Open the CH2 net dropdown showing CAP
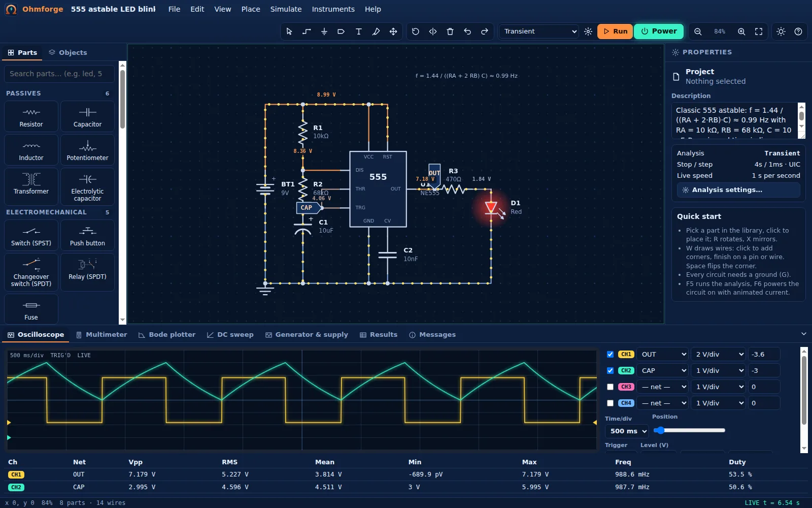This screenshot has width=812, height=508. click(663, 371)
